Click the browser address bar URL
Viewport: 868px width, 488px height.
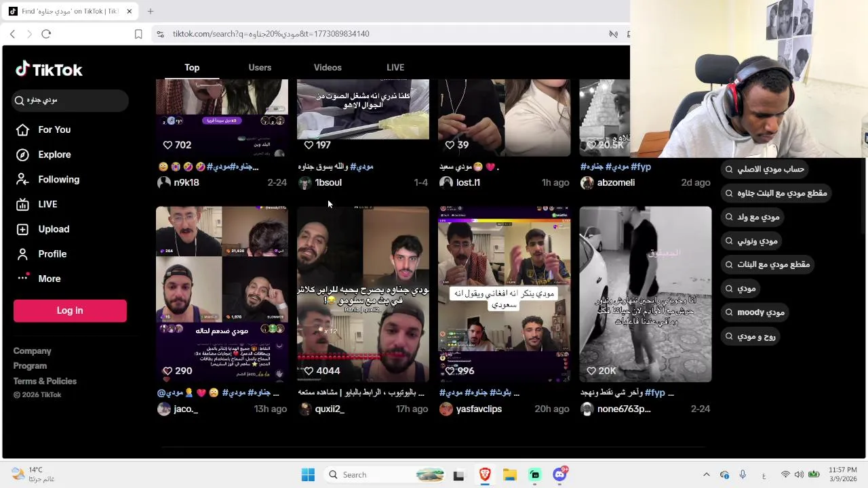click(x=271, y=34)
